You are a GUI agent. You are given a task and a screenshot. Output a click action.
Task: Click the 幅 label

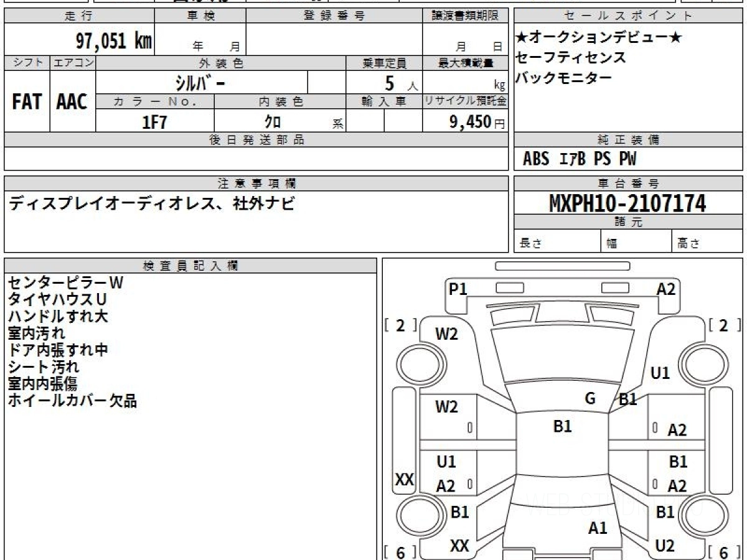tap(611, 243)
